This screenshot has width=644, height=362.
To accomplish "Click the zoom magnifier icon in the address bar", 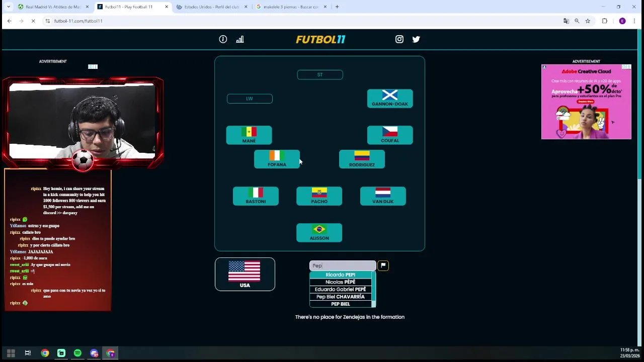I will click(x=577, y=21).
